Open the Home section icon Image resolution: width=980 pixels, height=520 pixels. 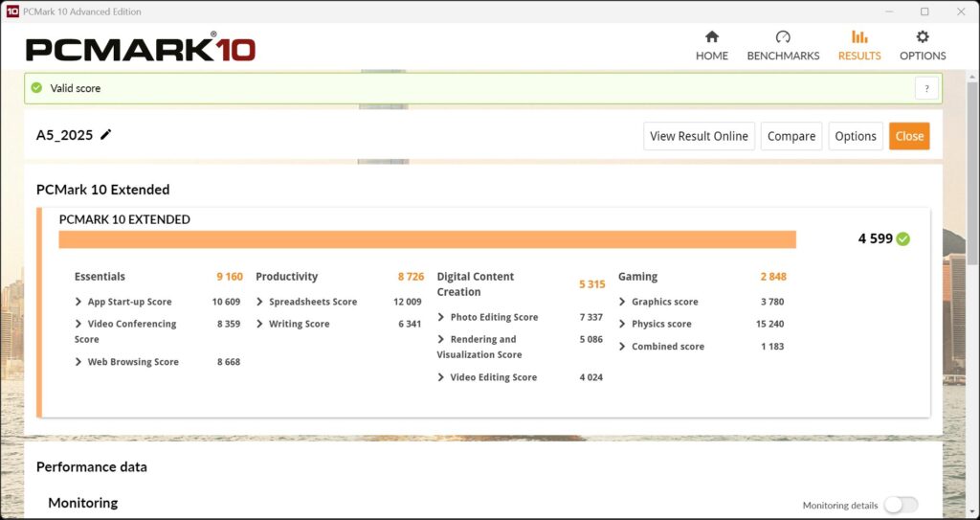[712, 37]
